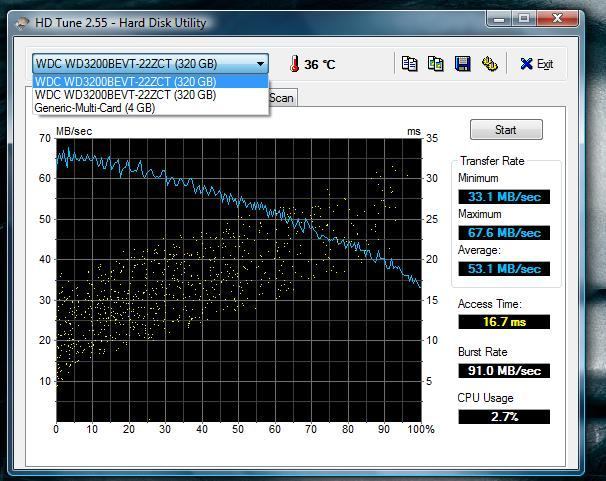Switch to the Error Scan tab

283,98
